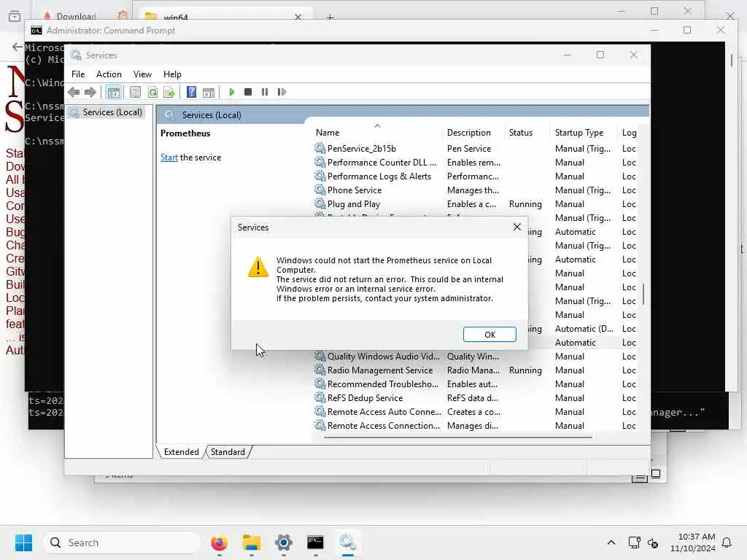
Task: Select ReFS Dedup Service row
Action: pos(476,397)
